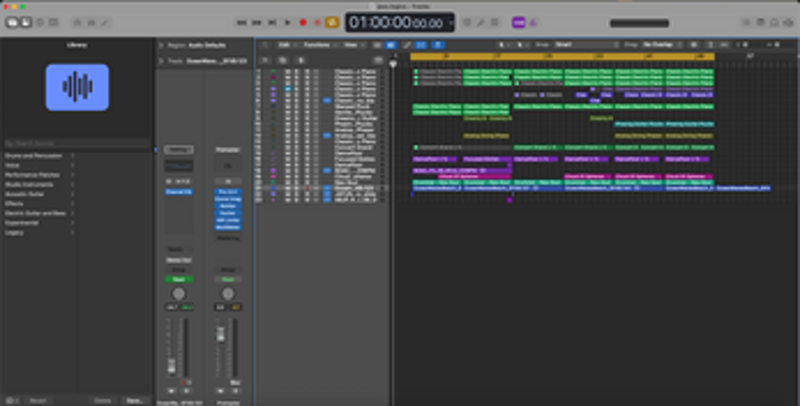Open the Mixer toolbar button

point(92,22)
